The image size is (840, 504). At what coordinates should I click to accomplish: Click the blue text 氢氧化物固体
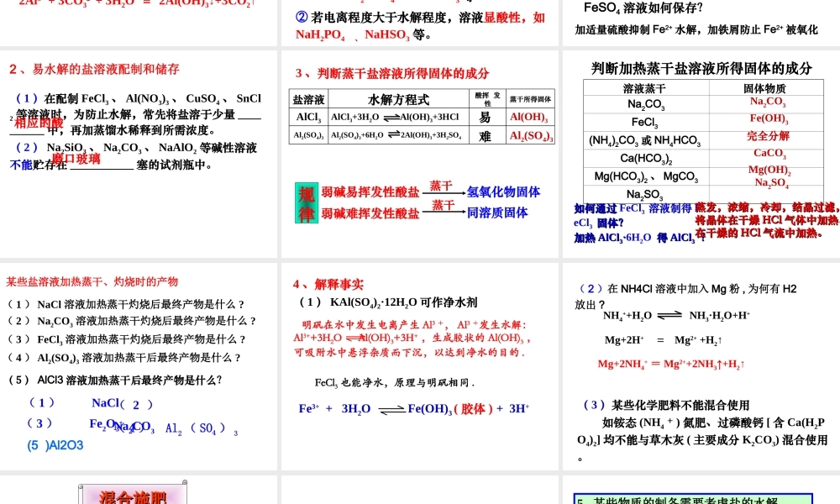tap(503, 192)
